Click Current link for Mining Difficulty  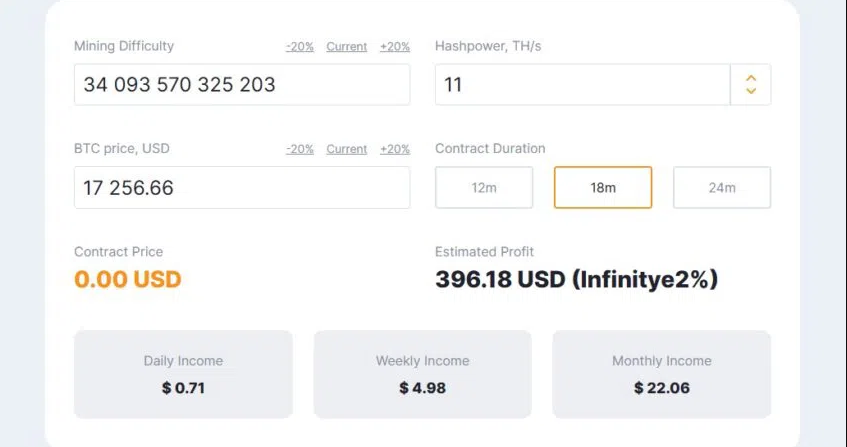[x=346, y=47]
